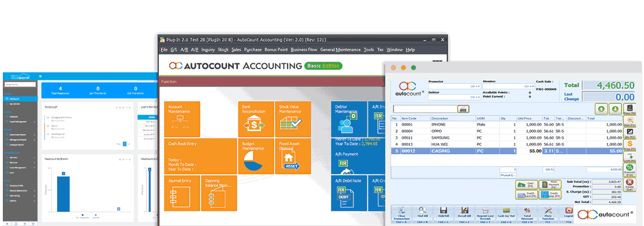The image size is (644, 226).
Task: Open company dropdown in payroll sidebar
Action: click(20, 84)
